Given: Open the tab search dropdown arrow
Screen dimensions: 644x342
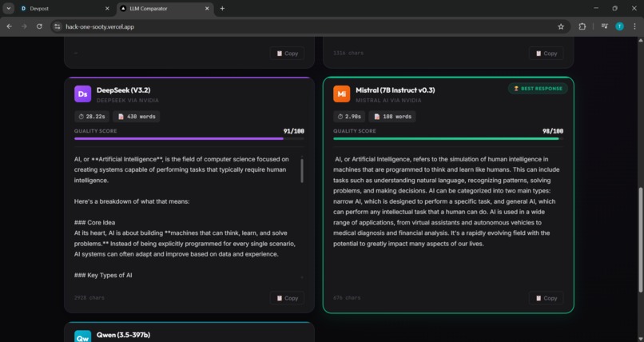Looking at the screenshot, I should pyautogui.click(x=8, y=8).
